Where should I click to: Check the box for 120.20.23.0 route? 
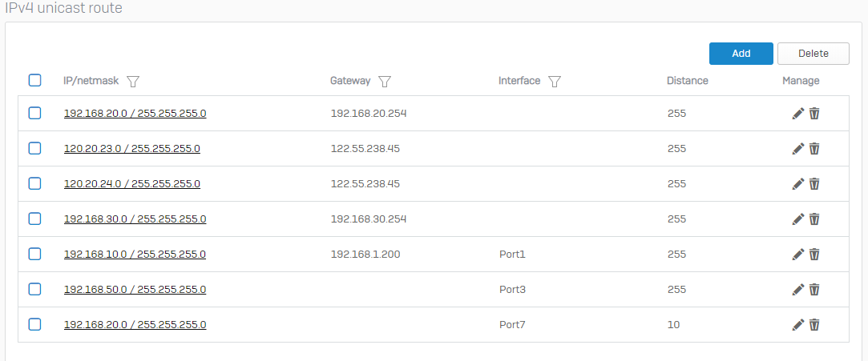[x=35, y=148]
